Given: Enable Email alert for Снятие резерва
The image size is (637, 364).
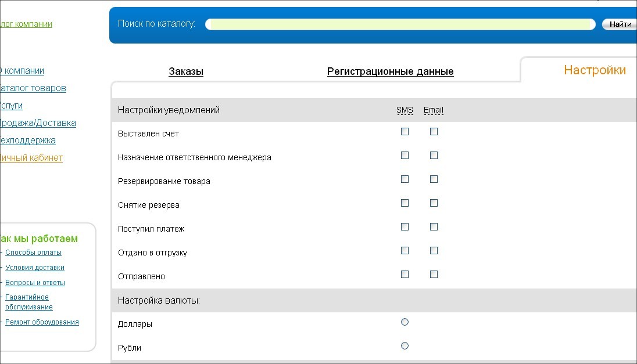Looking at the screenshot, I should pyautogui.click(x=434, y=203).
